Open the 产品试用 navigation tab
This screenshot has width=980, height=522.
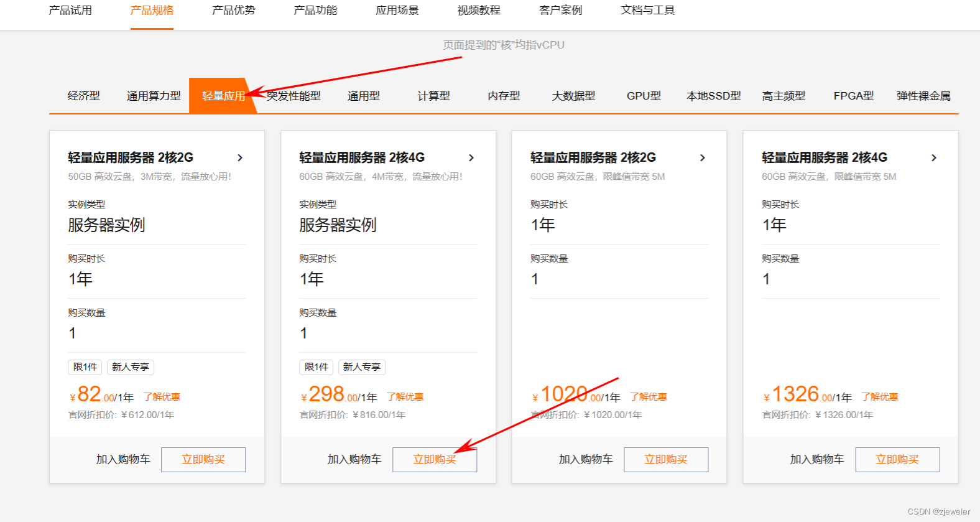[x=70, y=11]
